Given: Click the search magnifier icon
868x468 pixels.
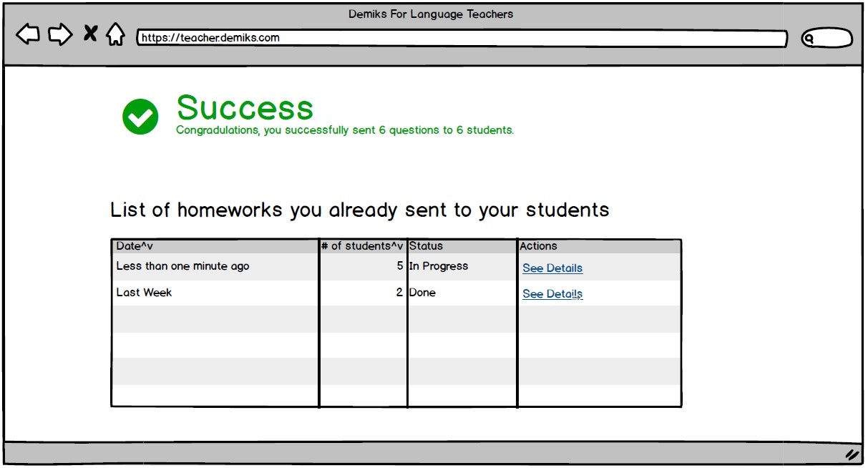Looking at the screenshot, I should tap(809, 37).
